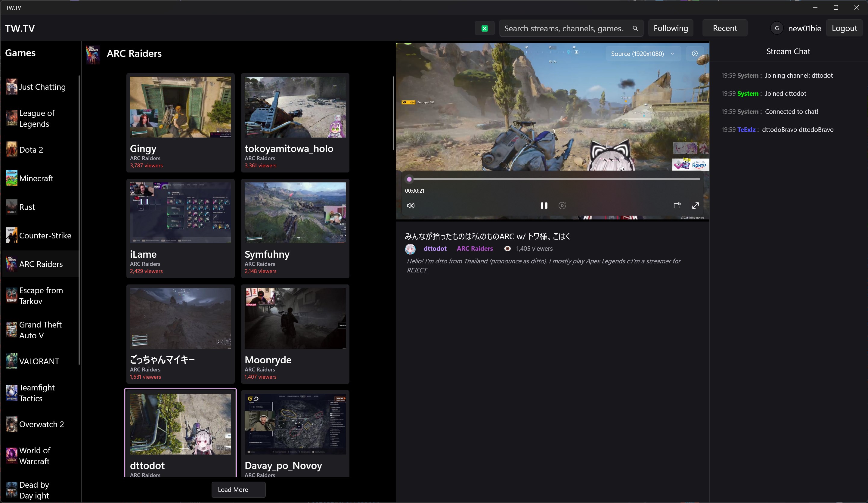This screenshot has height=503, width=868.
Task: Click the circular icon beside quality dropdown
Action: [x=695, y=53]
